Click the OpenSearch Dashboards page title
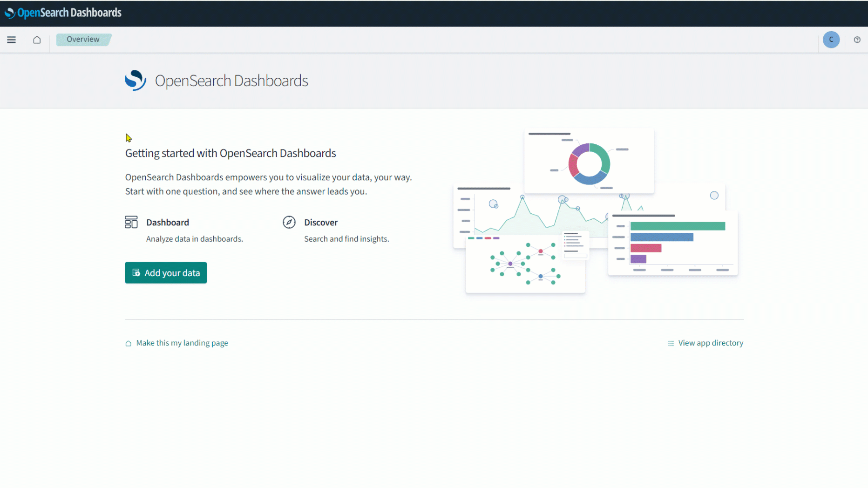 tap(231, 81)
